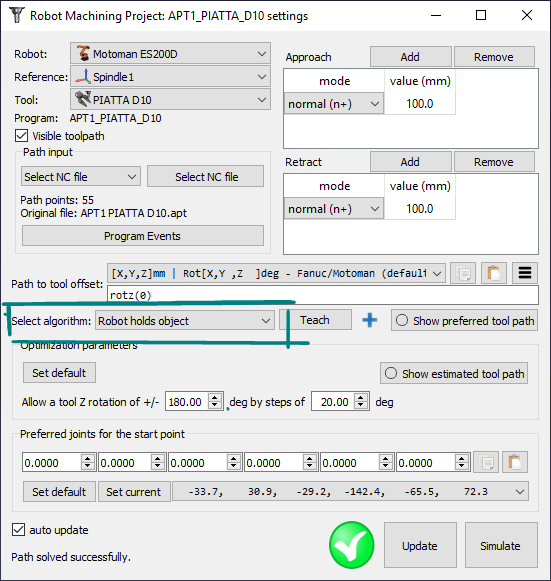Image resolution: width=551 pixels, height=581 pixels.
Task: Open the pose format Fanuc/Motoman dropdown
Action: tap(276, 273)
